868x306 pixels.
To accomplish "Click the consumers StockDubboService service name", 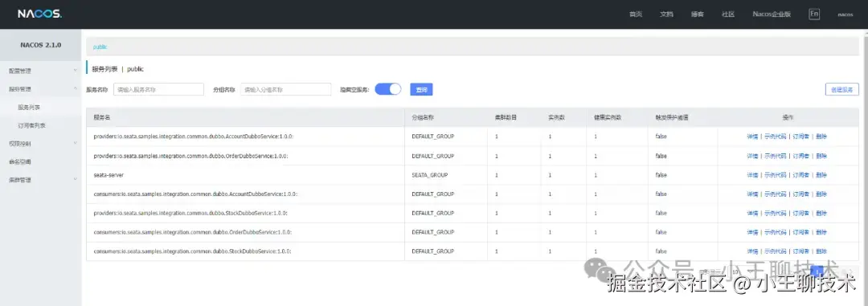I will pos(193,251).
